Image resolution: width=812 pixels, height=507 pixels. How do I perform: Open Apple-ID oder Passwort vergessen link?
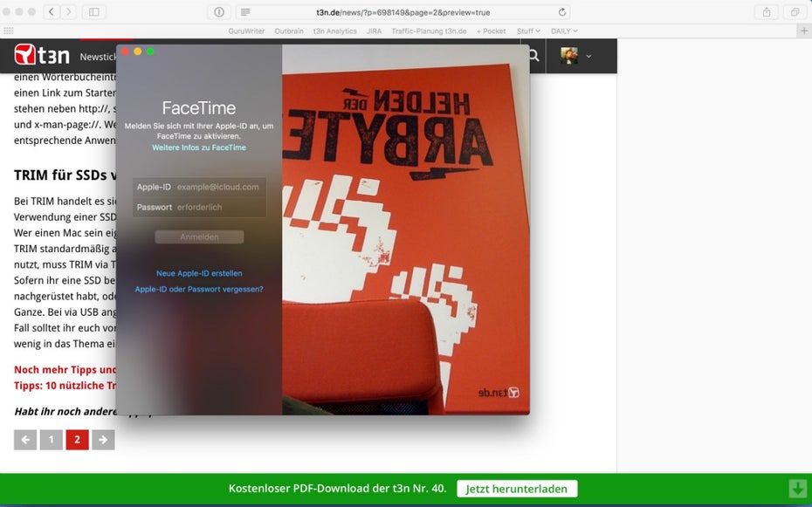coord(199,289)
